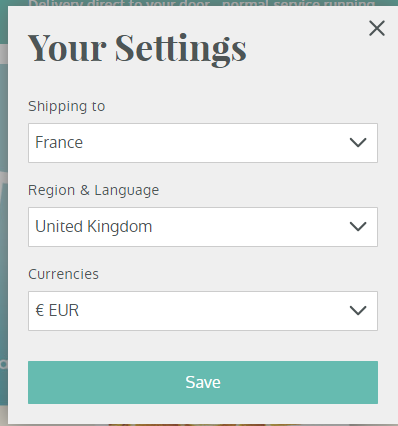Select the France value text
The image size is (398, 426).
pyautogui.click(x=59, y=143)
